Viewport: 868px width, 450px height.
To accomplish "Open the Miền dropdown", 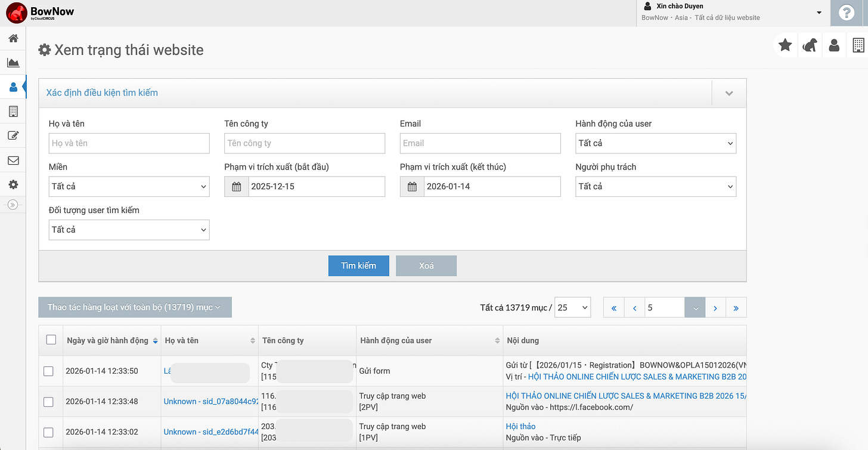I will pyautogui.click(x=129, y=187).
